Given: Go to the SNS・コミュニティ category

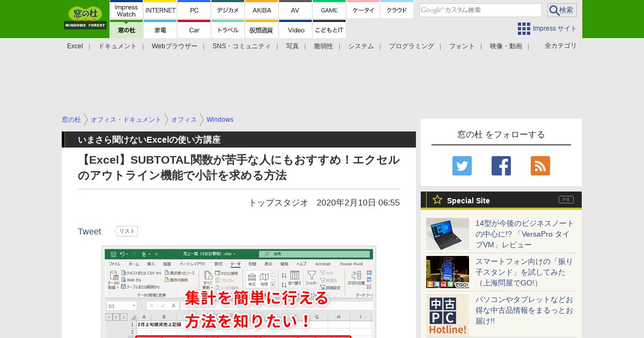Looking at the screenshot, I should tap(241, 46).
